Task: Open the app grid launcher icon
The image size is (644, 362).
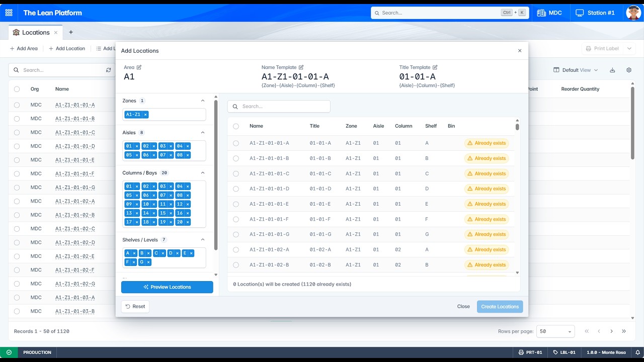Action: click(9, 13)
